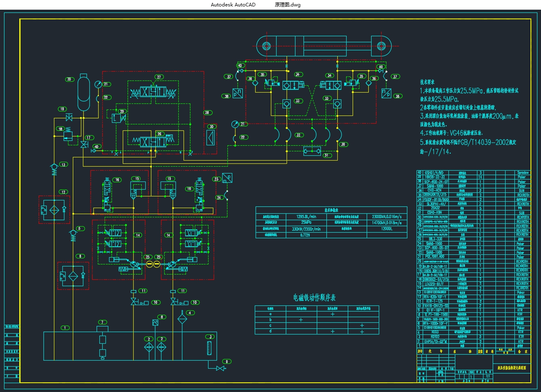Viewport: 541px width, 392px height.
Task: Select the drain valve labeled 9 below the tank
Action: click(220, 368)
